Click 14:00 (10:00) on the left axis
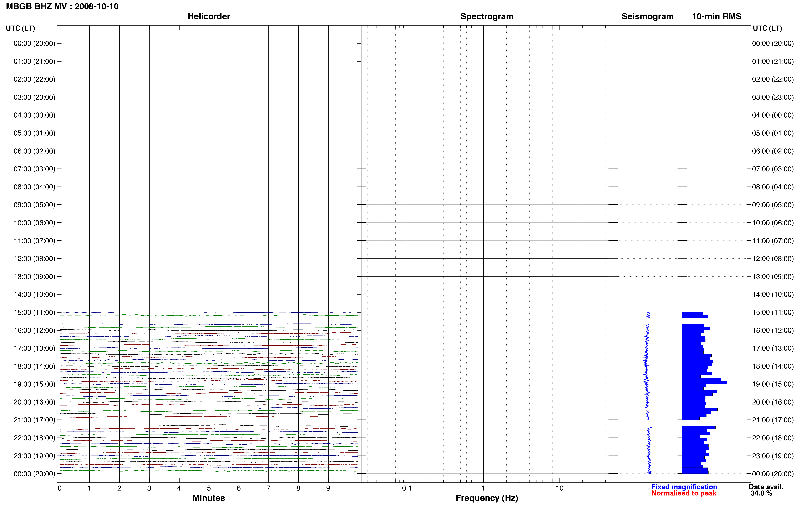This screenshot has height=508, width=812. tap(34, 295)
